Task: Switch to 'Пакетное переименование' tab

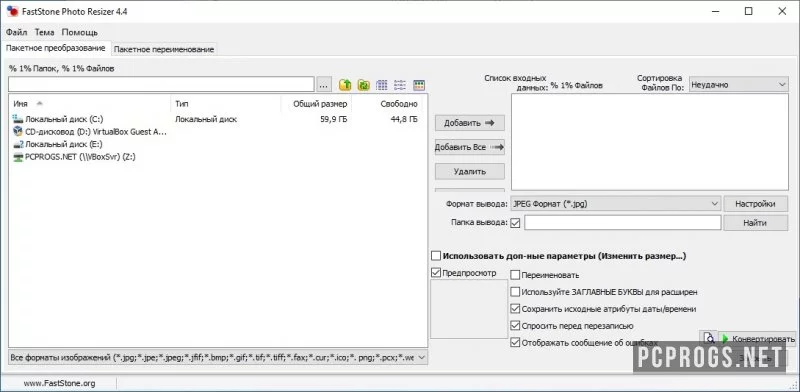Action: pyautogui.click(x=164, y=49)
